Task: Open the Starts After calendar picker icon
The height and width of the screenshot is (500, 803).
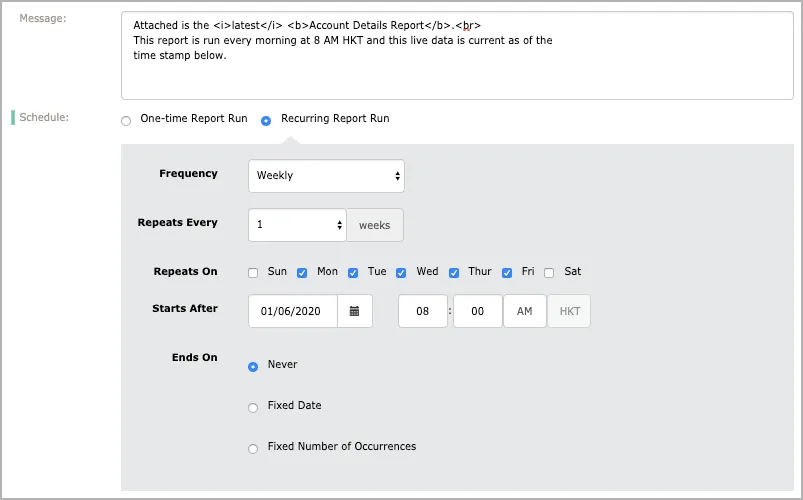Action: tap(354, 311)
